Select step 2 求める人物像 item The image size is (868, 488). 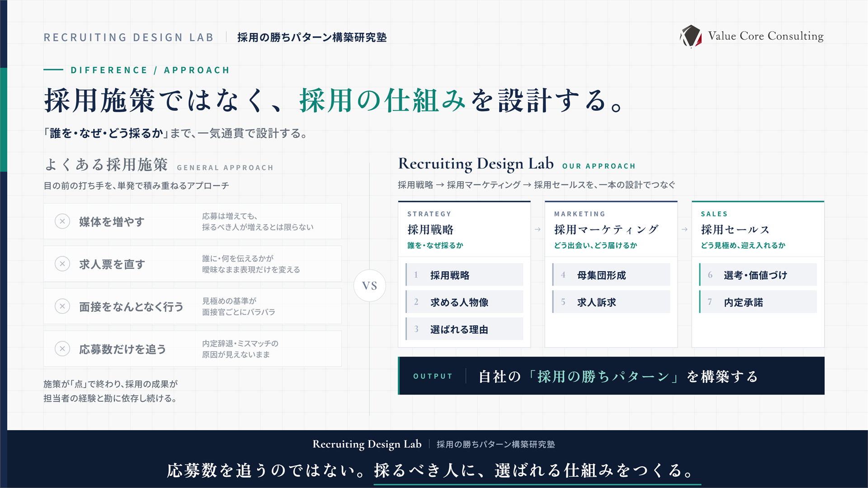[x=464, y=302]
